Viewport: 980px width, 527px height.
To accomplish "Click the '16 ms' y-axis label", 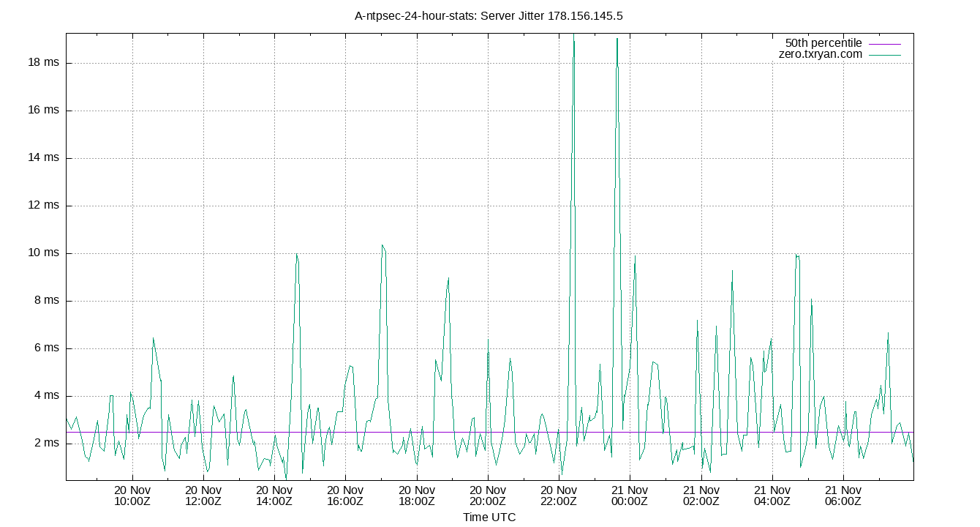I will point(43,111).
